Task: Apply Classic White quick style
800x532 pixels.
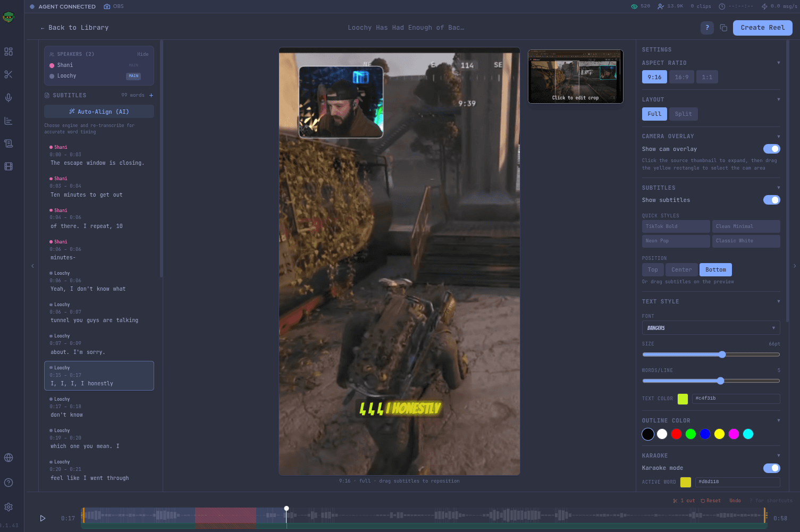Action: (746, 241)
